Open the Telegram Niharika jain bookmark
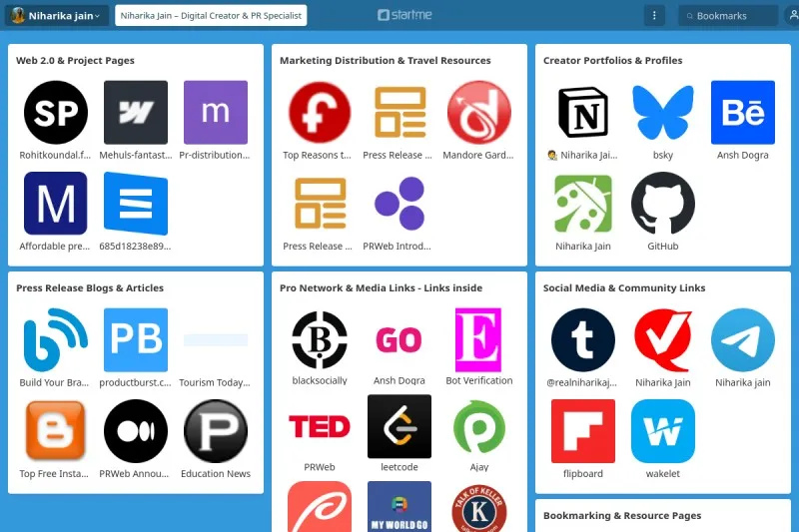The image size is (799, 532). [742, 340]
